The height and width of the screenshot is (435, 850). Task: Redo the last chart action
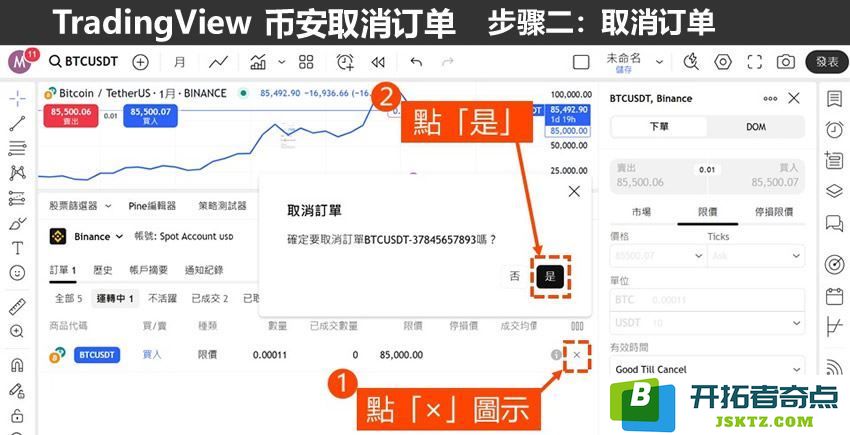(x=447, y=62)
